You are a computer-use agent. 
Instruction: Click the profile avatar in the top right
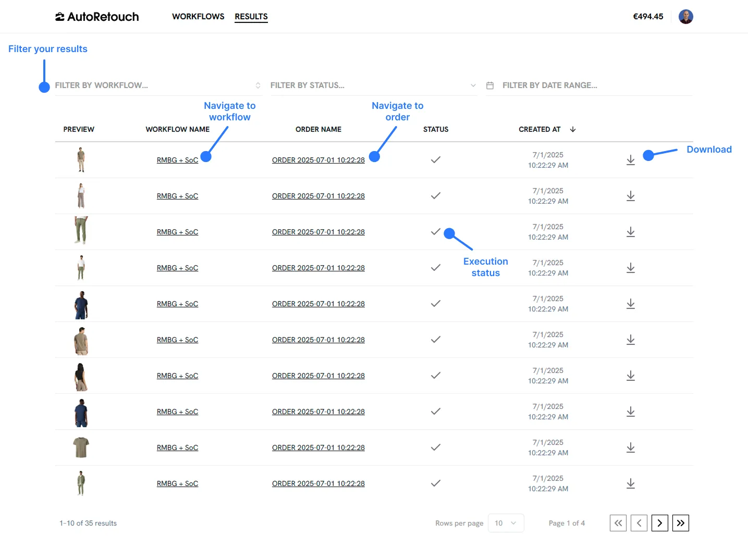point(685,16)
